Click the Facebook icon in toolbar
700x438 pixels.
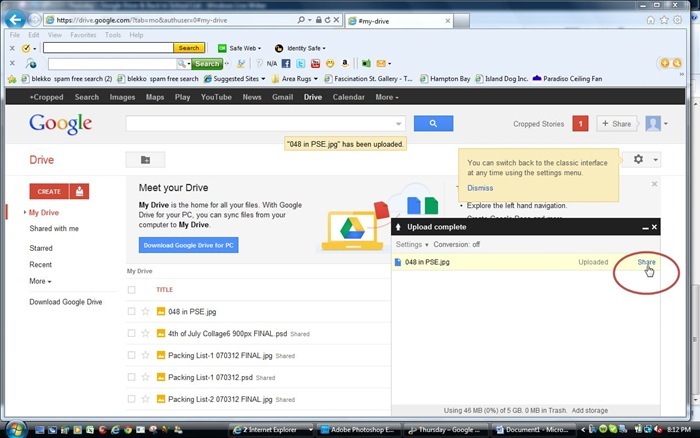pyautogui.click(x=286, y=63)
